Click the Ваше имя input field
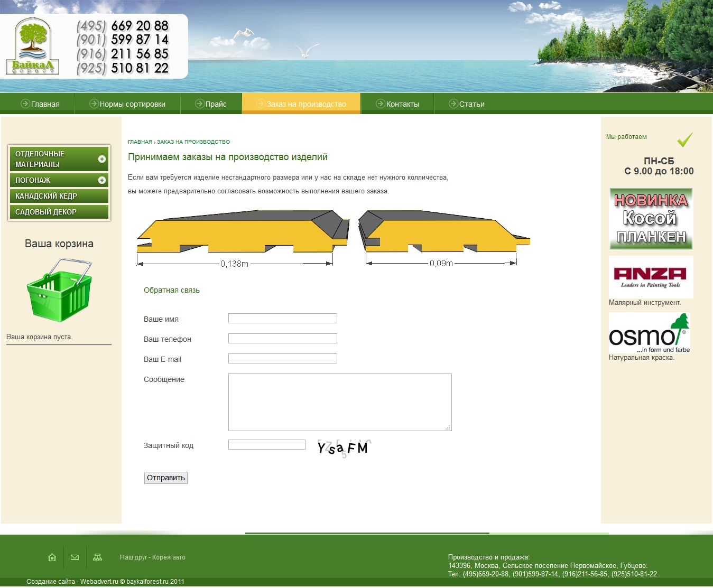The image size is (713, 588). point(282,319)
